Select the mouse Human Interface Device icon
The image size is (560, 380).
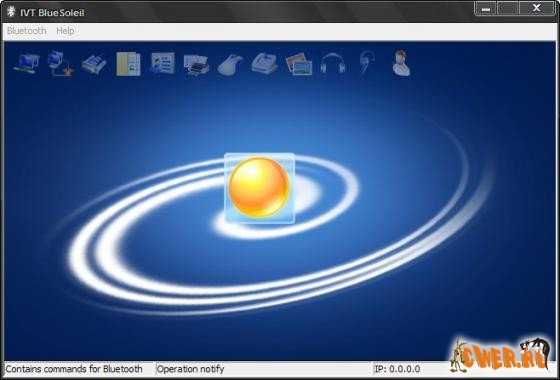pos(230,65)
